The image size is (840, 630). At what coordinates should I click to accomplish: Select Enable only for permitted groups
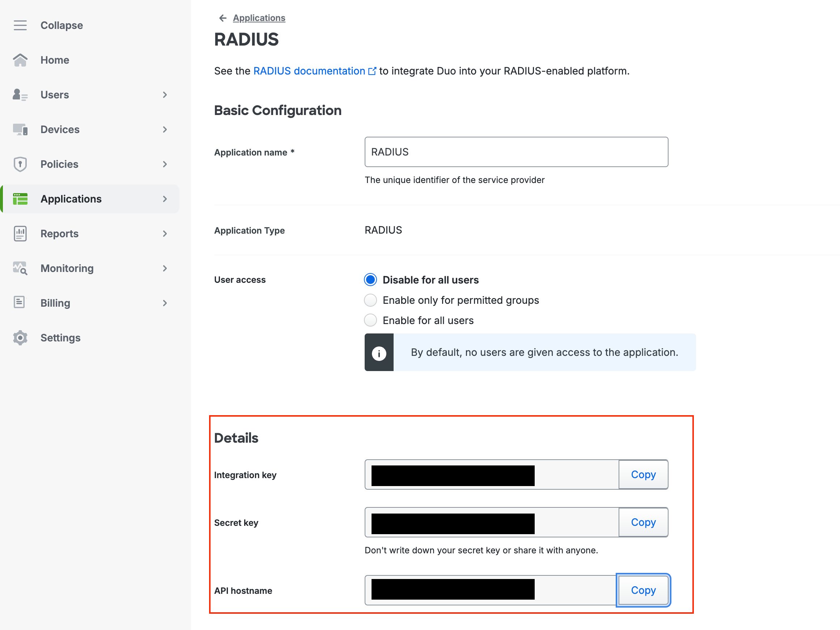coord(370,300)
